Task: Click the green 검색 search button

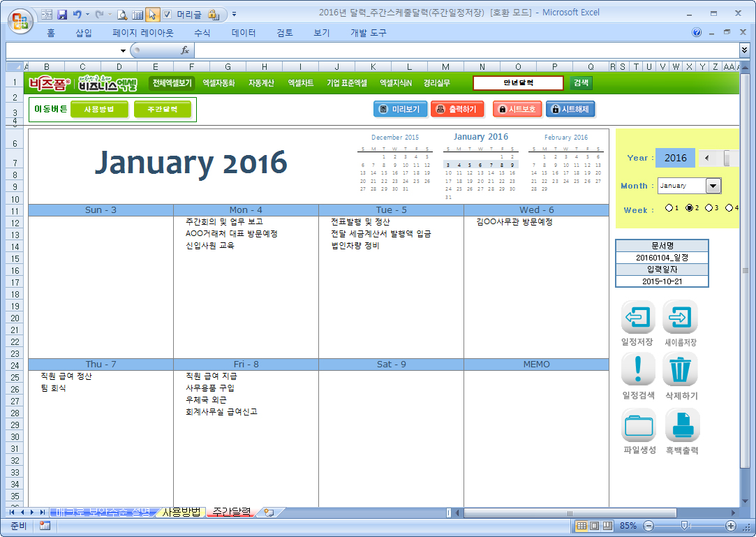Action: click(581, 82)
